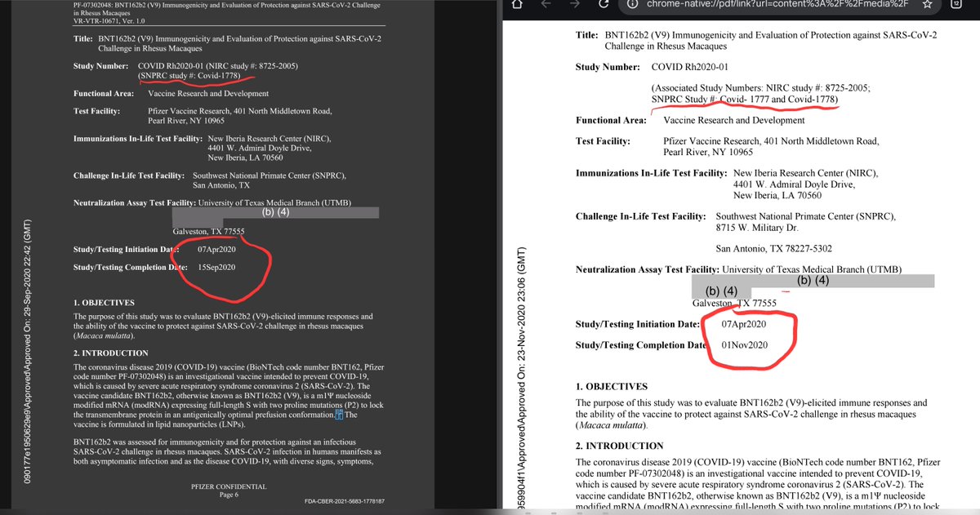
Task: Select '(Macaca mulatta).' in right document
Action: (x=612, y=425)
